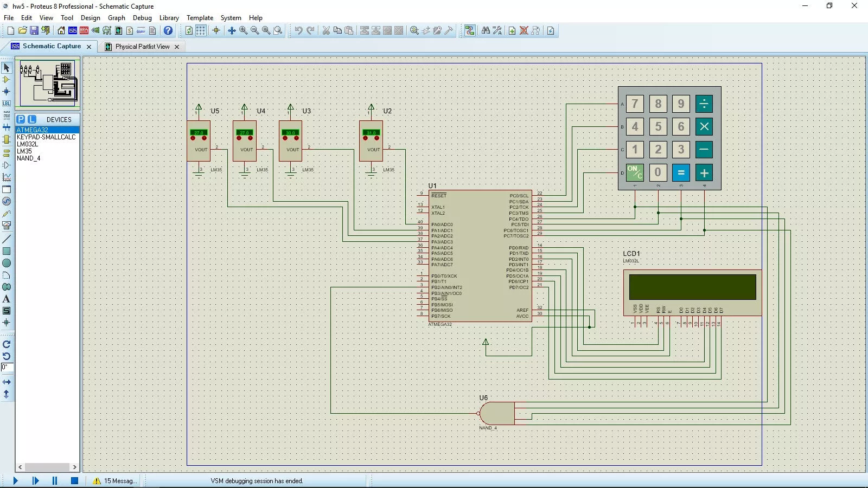Click the Rotate Anti-Clockwise icon

pyautogui.click(x=7, y=356)
